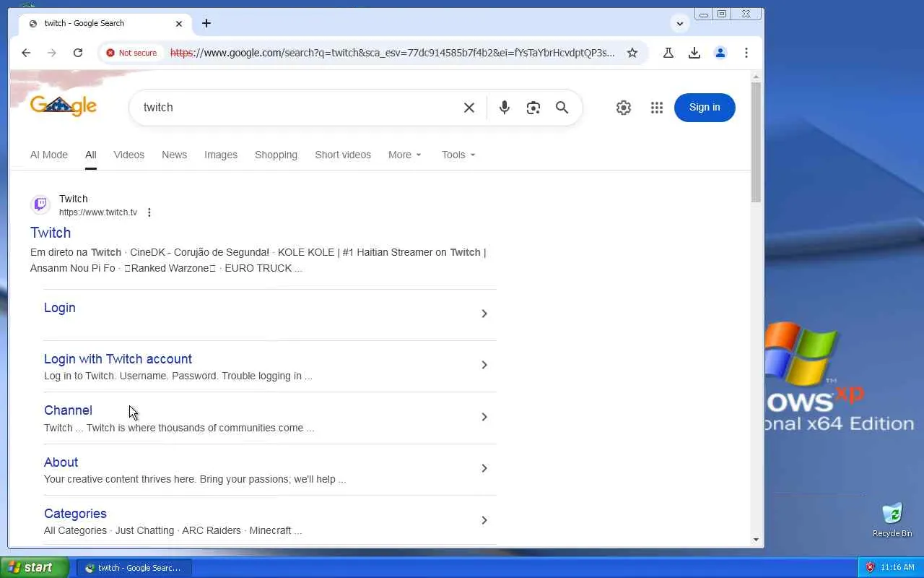Open more options for the Twitch result
This screenshot has width=924, height=578.
pyautogui.click(x=149, y=212)
